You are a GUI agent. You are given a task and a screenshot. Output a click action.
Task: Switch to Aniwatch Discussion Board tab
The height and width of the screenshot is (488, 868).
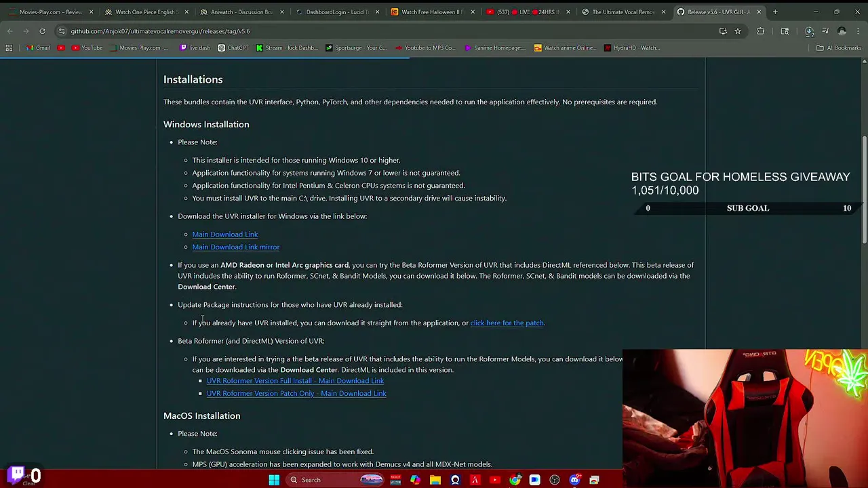pos(241,12)
